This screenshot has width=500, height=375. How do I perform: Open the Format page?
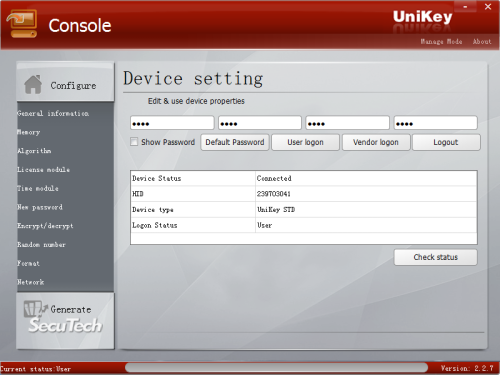click(28, 263)
